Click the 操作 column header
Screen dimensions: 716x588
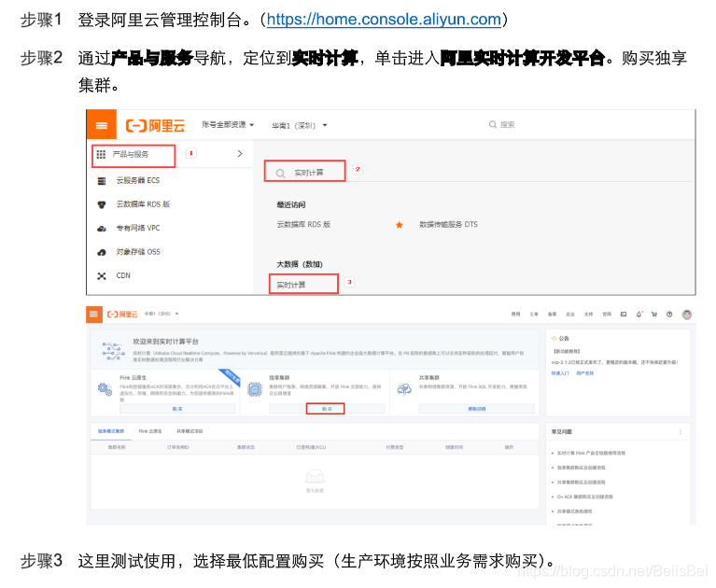[509, 447]
